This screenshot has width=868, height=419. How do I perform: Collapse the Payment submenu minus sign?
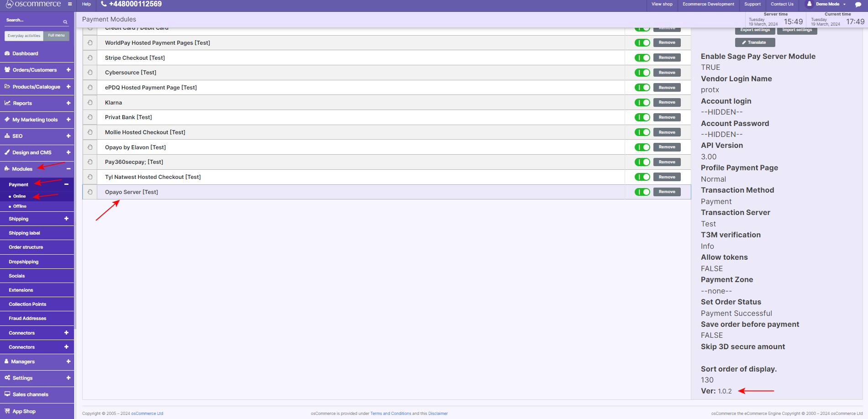tap(66, 184)
